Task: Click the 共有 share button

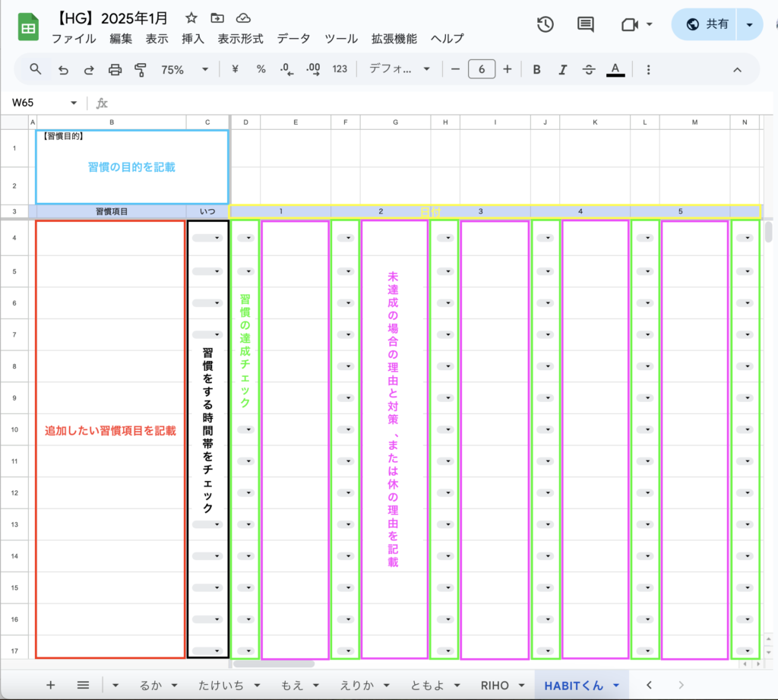Action: (707, 24)
